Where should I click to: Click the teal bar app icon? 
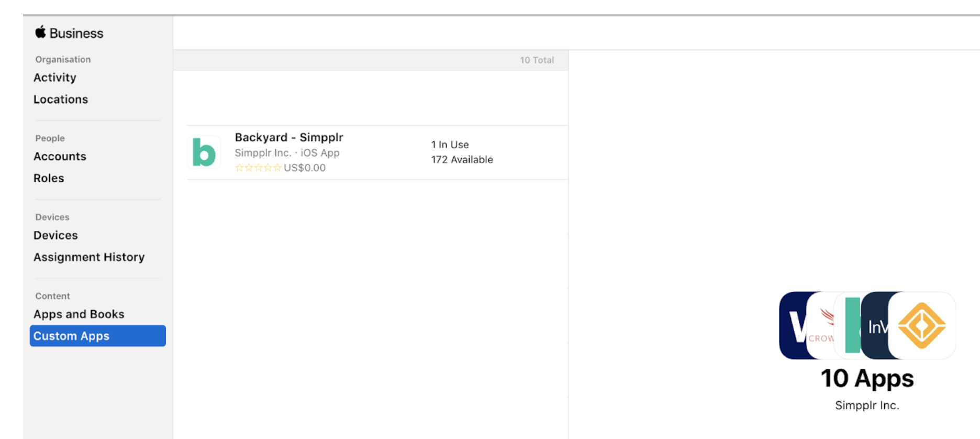(x=848, y=325)
